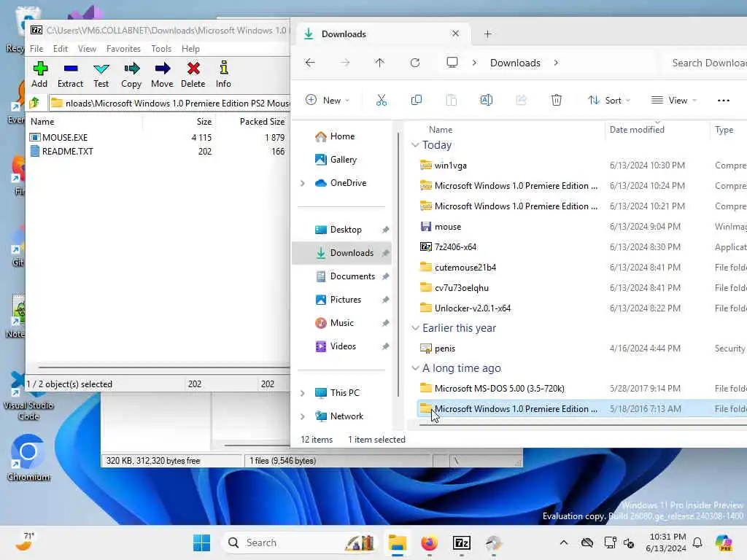Open the Tools menu in 7-Zip
This screenshot has width=747, height=560.
tap(161, 49)
